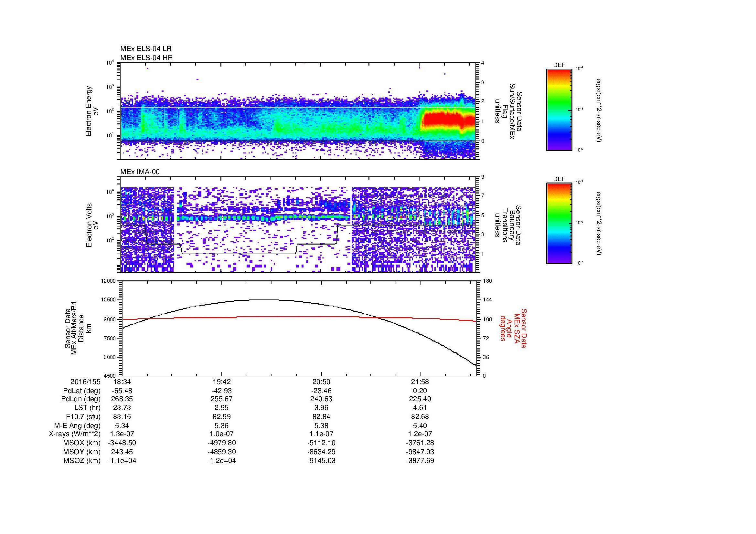Click the time tick label '21:58'
The width and height of the screenshot is (756, 534).
pos(420,382)
